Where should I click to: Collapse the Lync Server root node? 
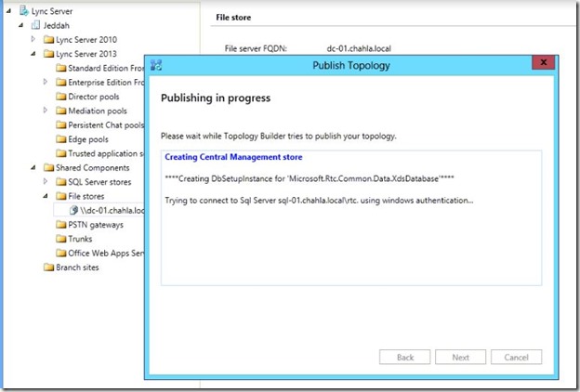pos(8,11)
